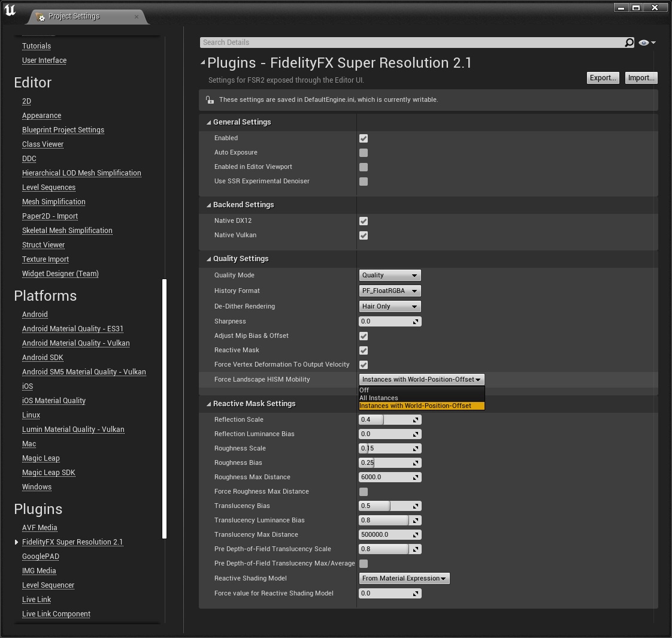Open the De-Dither Rendering dropdown
This screenshot has height=638, width=672.
tap(389, 307)
